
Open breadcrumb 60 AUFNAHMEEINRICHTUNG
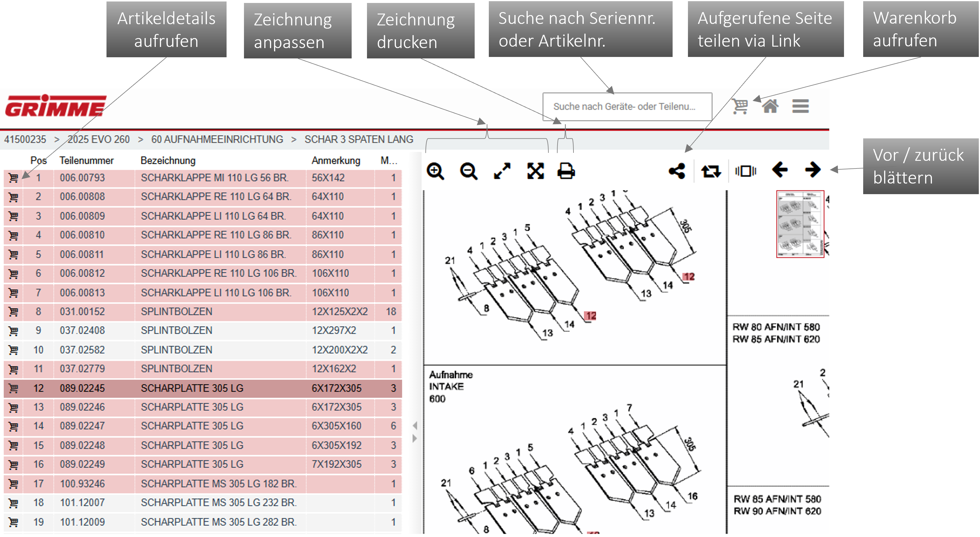click(x=217, y=139)
